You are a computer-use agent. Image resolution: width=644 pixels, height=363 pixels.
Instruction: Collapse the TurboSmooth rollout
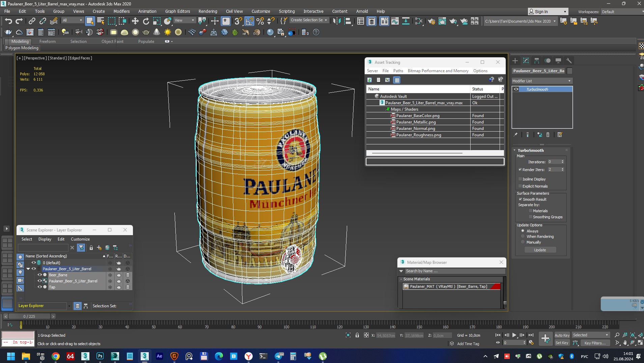pyautogui.click(x=514, y=150)
